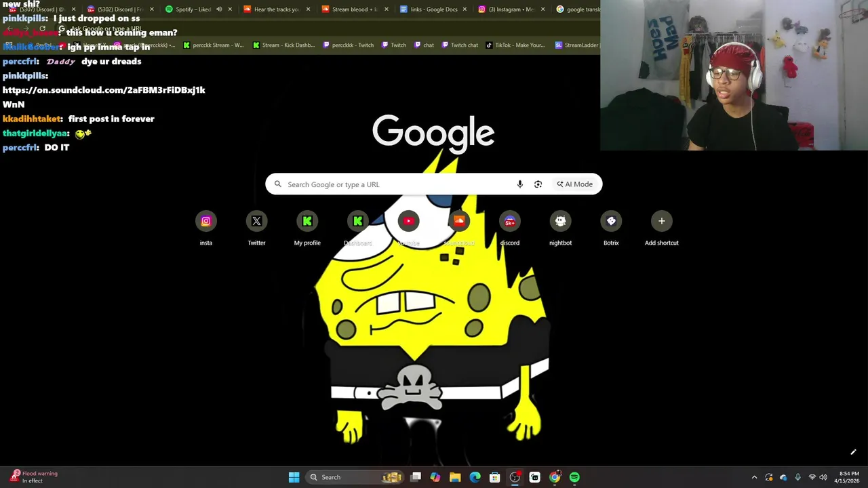
Task: Open AI Mode in the search box
Action: 575,184
